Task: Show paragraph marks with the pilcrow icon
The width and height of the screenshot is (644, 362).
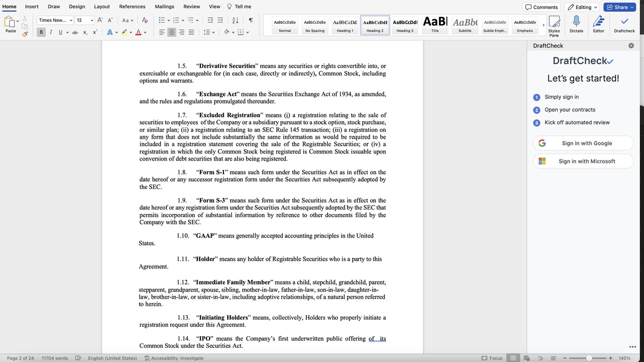Action: pos(250,20)
